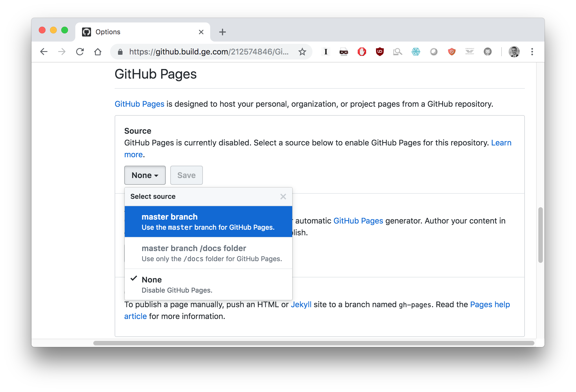576x392 pixels.
Task: Choose master branch /docs folder option
Action: (208, 253)
